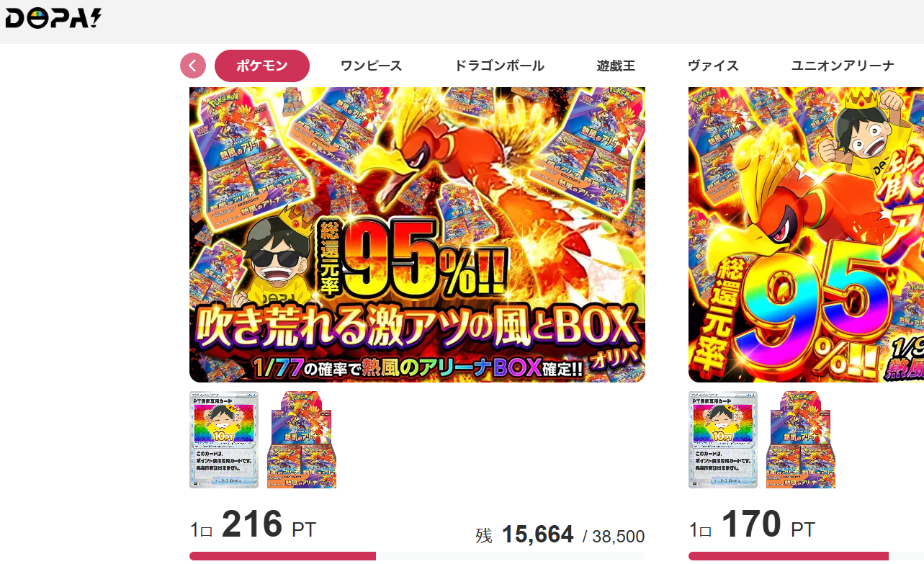Screen dimensions: 924x564
Task: Click the 熱風のアリーナ box thumbnail under first banner
Action: (302, 440)
